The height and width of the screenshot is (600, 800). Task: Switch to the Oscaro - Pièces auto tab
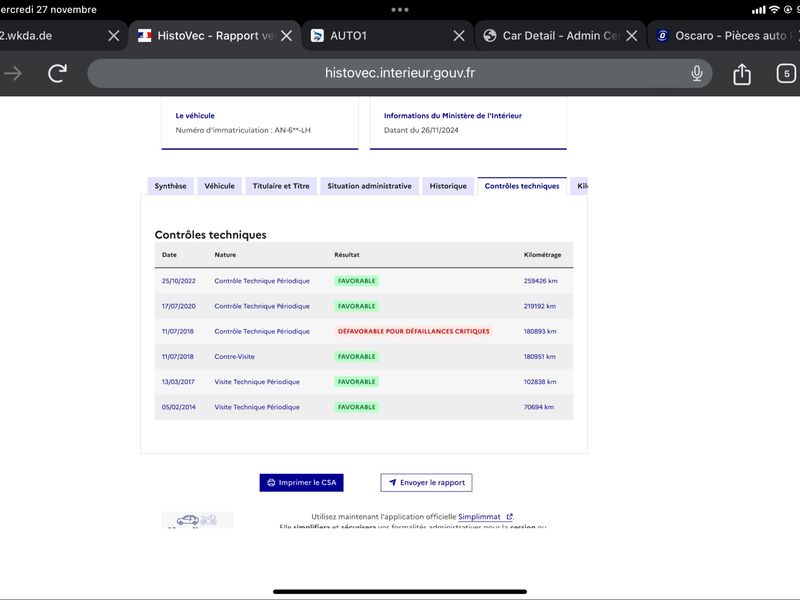click(x=724, y=36)
